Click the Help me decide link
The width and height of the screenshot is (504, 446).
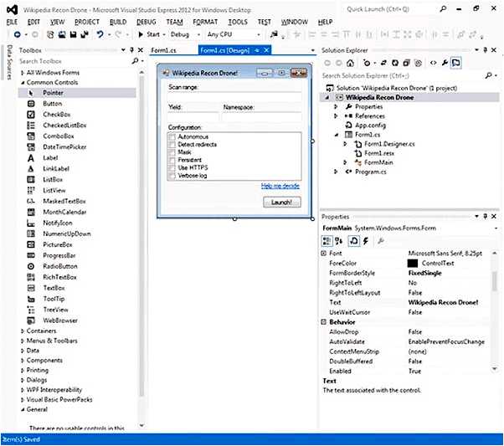click(280, 186)
